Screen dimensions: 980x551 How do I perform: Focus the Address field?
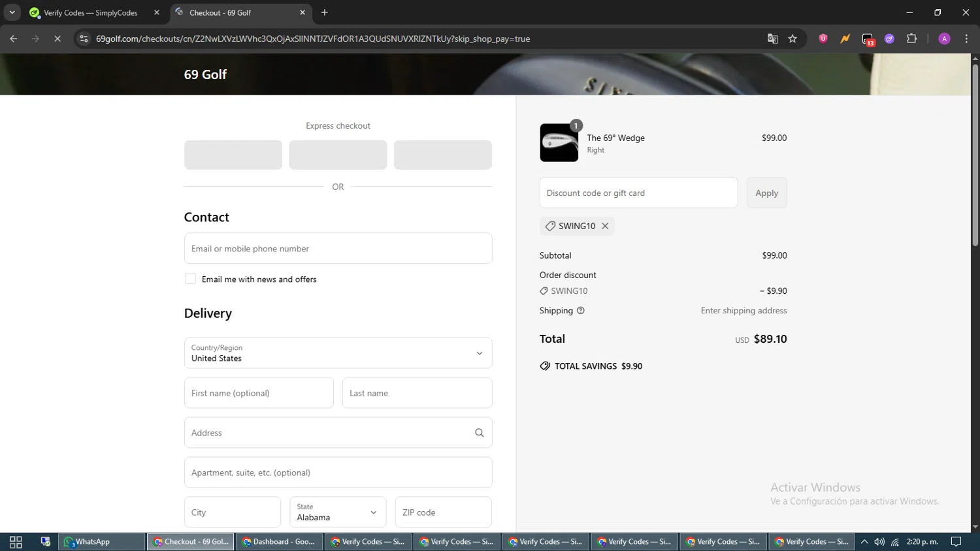[x=338, y=433]
